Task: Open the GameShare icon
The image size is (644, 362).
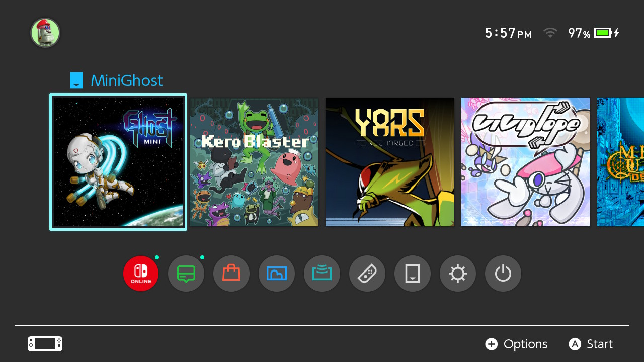Action: pyautogui.click(x=322, y=274)
